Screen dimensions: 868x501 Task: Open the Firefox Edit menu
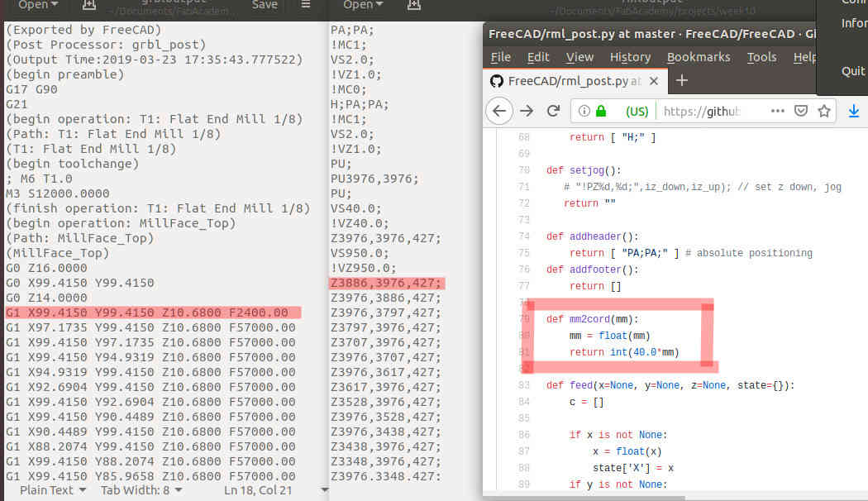[x=538, y=57]
